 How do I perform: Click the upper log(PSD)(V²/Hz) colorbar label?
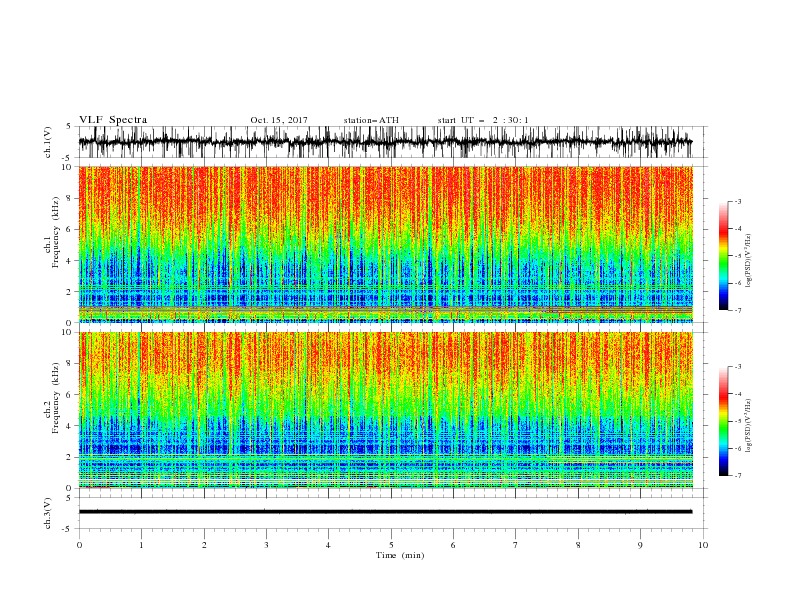748,261
